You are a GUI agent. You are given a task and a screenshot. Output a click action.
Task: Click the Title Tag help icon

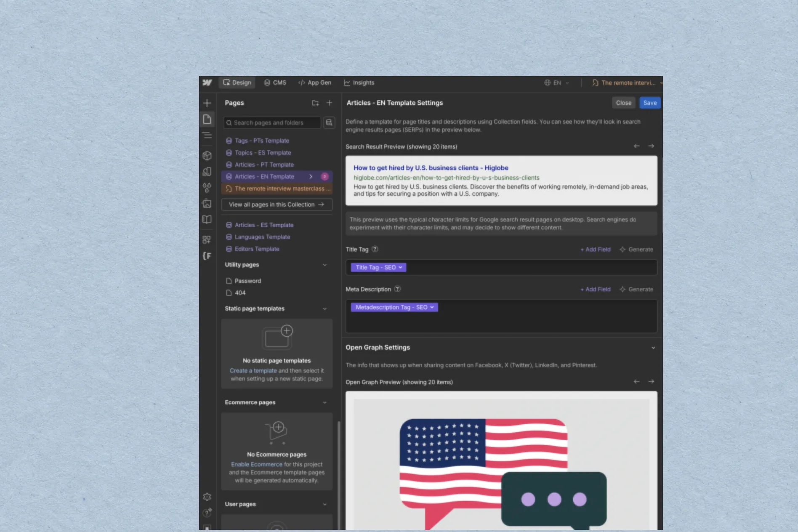click(x=375, y=249)
